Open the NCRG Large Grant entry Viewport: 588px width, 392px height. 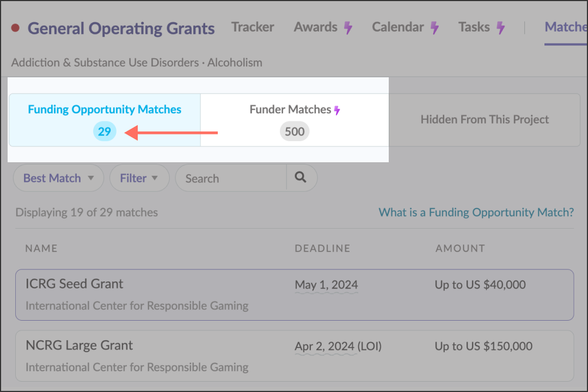(x=79, y=345)
